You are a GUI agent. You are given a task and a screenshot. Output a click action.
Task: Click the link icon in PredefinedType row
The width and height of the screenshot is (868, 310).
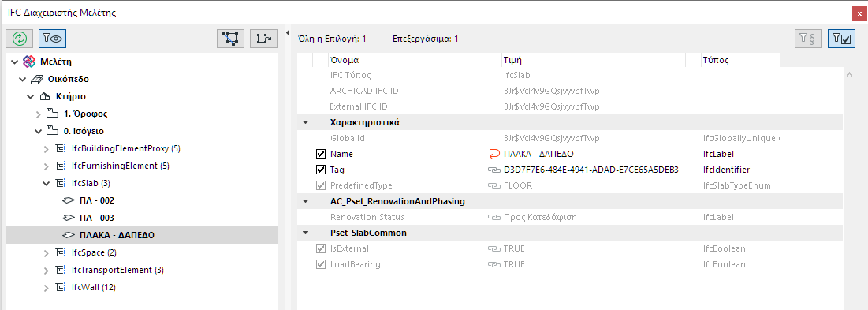coord(494,186)
